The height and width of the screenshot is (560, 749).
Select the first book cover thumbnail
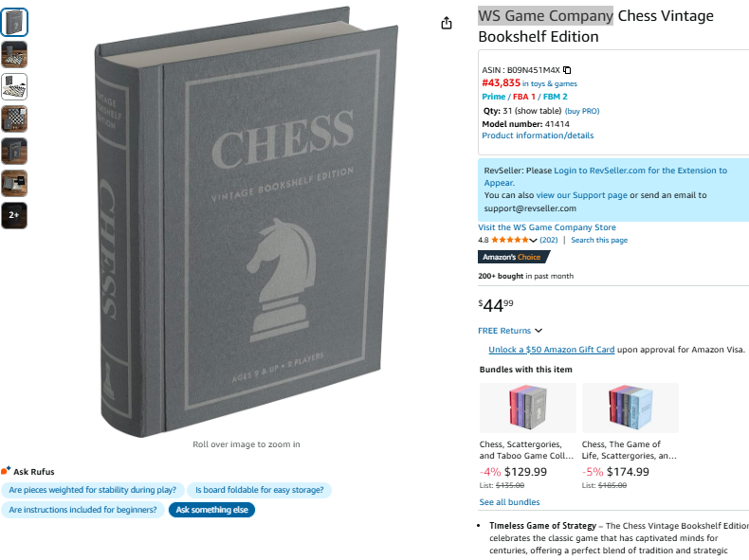pyautogui.click(x=14, y=23)
